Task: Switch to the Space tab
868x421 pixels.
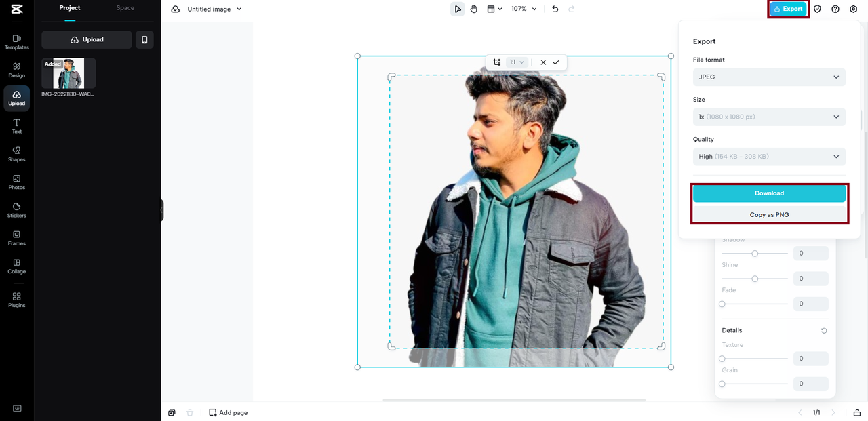Action: tap(125, 8)
